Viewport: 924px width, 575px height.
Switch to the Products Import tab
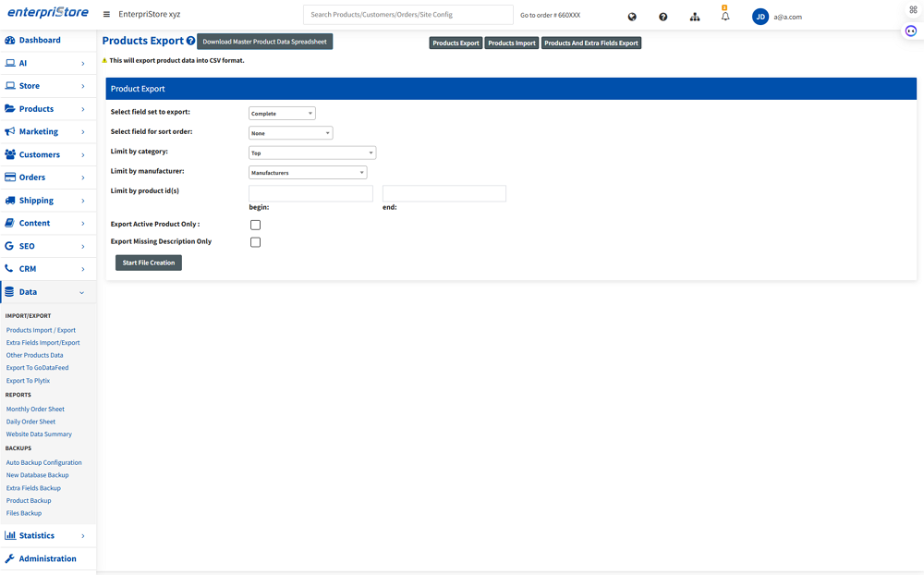pyautogui.click(x=512, y=43)
